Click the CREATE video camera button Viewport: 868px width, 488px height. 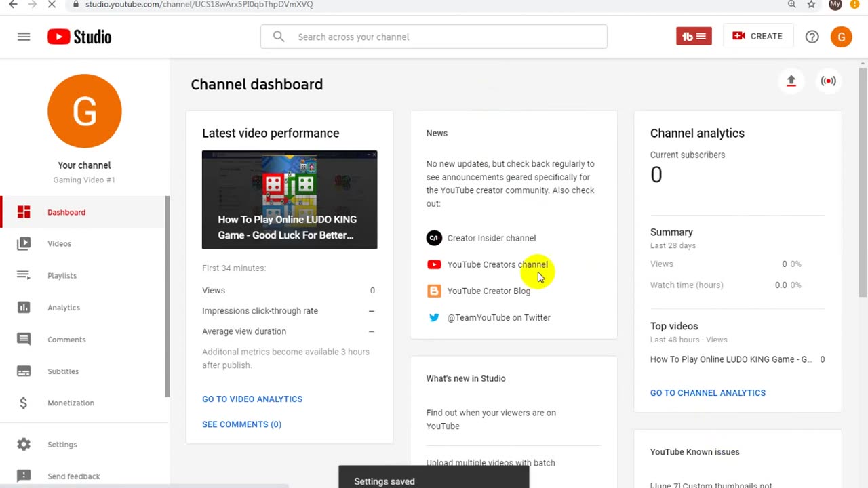757,36
